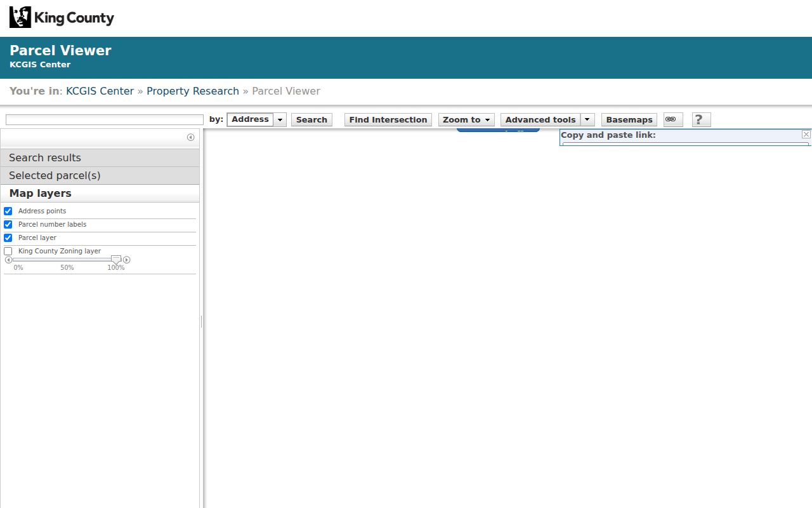Click the King County logo
The height and width of the screenshot is (508, 812).
click(62, 17)
